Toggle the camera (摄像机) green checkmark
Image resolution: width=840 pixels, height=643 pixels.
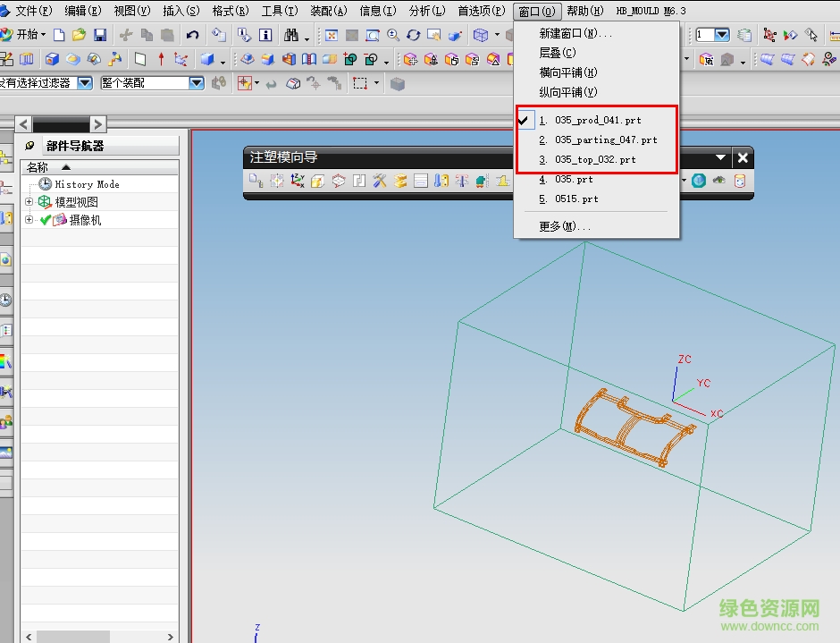46,220
